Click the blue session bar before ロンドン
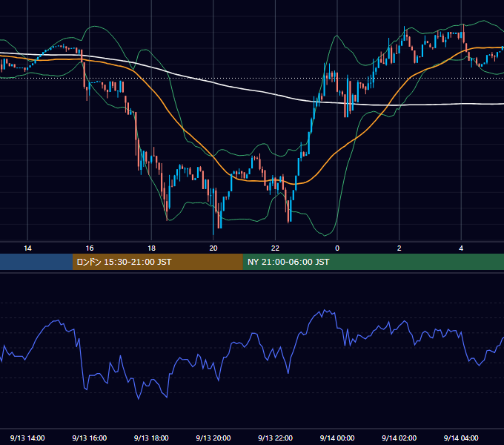 [36, 262]
